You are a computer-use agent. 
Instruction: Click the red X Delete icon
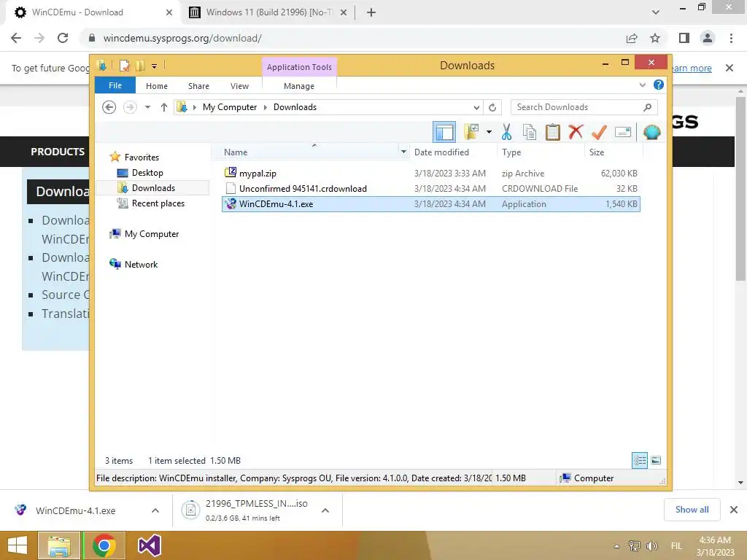(576, 132)
